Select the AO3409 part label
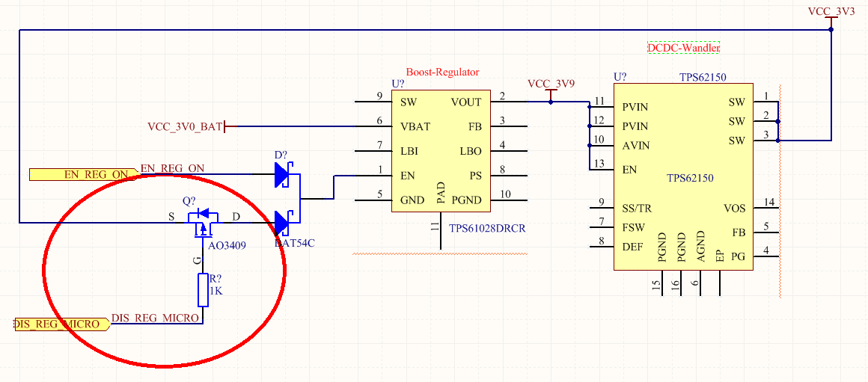The width and height of the screenshot is (868, 382). point(227,244)
